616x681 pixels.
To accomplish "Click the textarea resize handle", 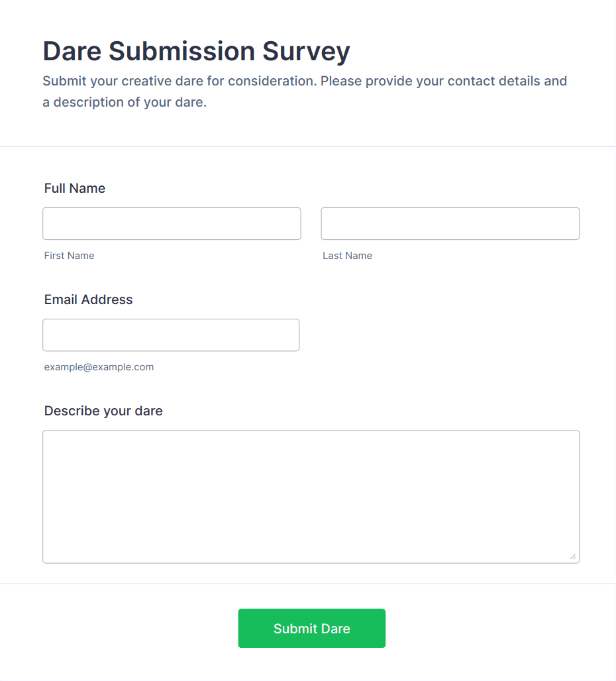I will click(x=573, y=556).
